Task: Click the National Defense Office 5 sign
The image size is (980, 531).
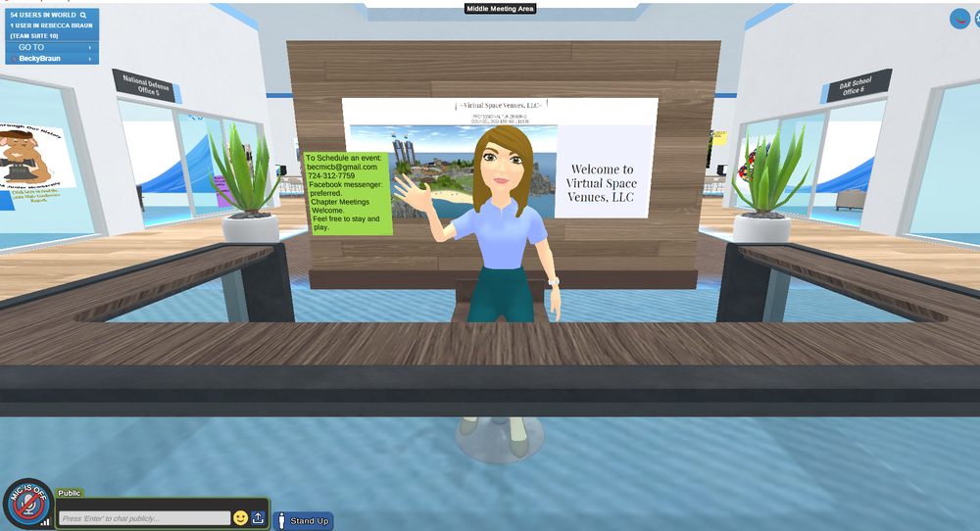Action: click(146, 85)
